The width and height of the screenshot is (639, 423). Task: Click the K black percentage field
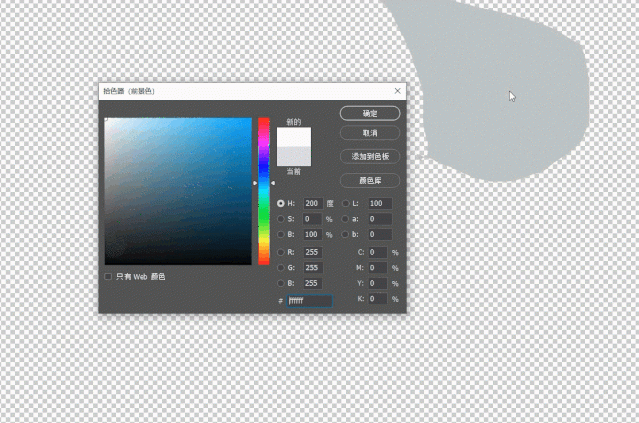tap(377, 299)
